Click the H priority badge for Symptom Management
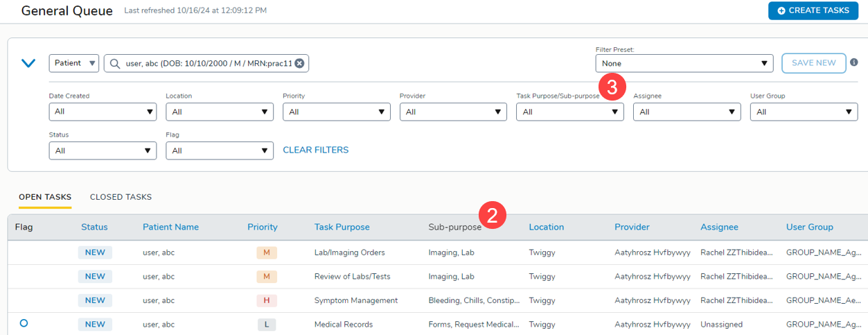 point(267,300)
